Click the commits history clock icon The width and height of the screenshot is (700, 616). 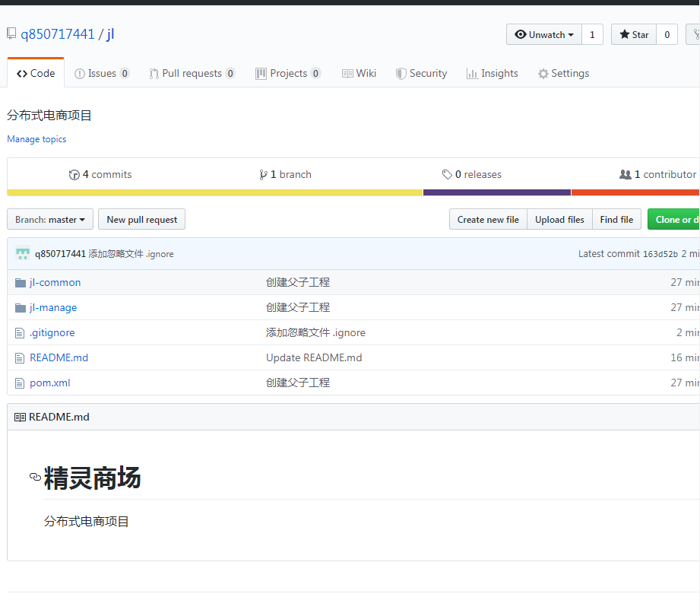pos(74,175)
